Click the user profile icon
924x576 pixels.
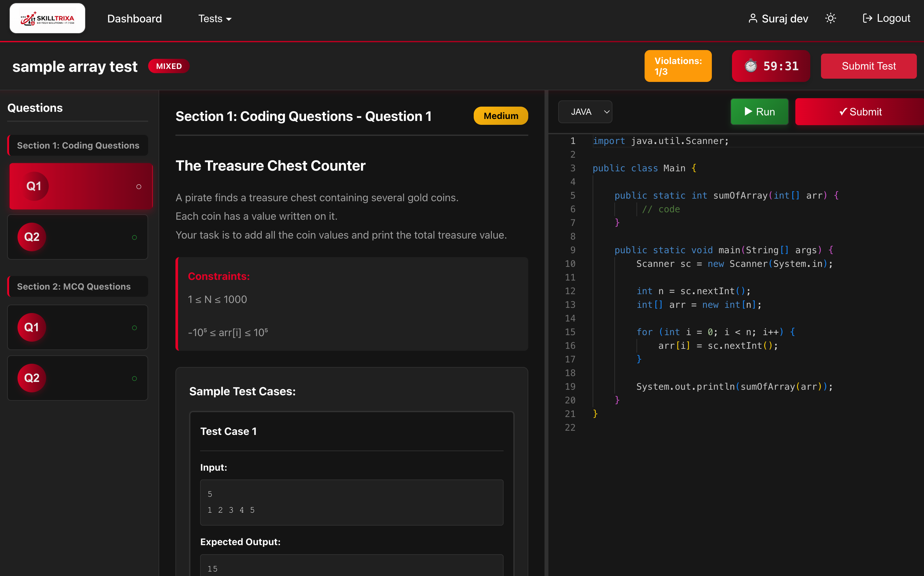point(752,18)
